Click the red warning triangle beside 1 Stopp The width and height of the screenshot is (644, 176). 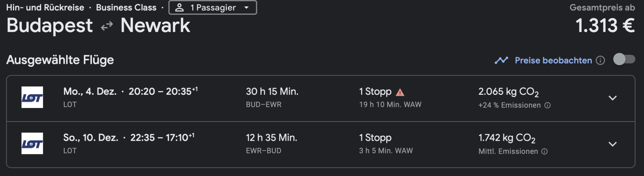pyautogui.click(x=400, y=92)
